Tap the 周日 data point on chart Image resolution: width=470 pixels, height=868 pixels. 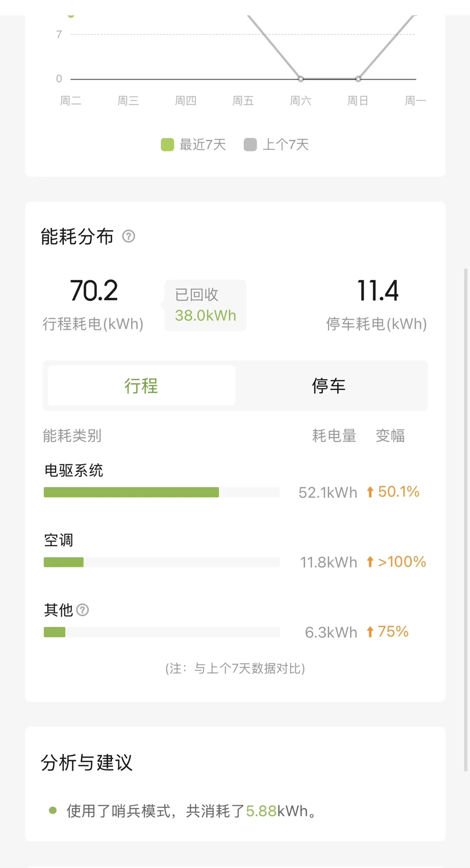click(x=358, y=79)
